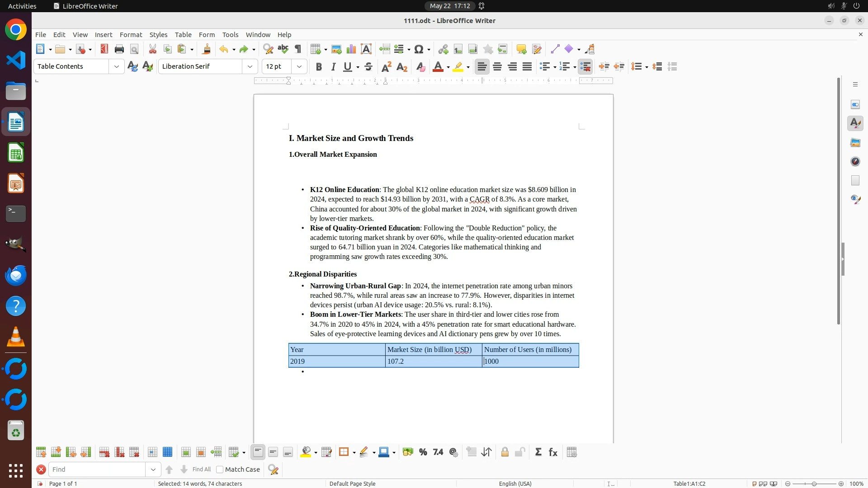Viewport: 868px width, 488px height.
Task: Open the Table menu
Action: (x=183, y=34)
